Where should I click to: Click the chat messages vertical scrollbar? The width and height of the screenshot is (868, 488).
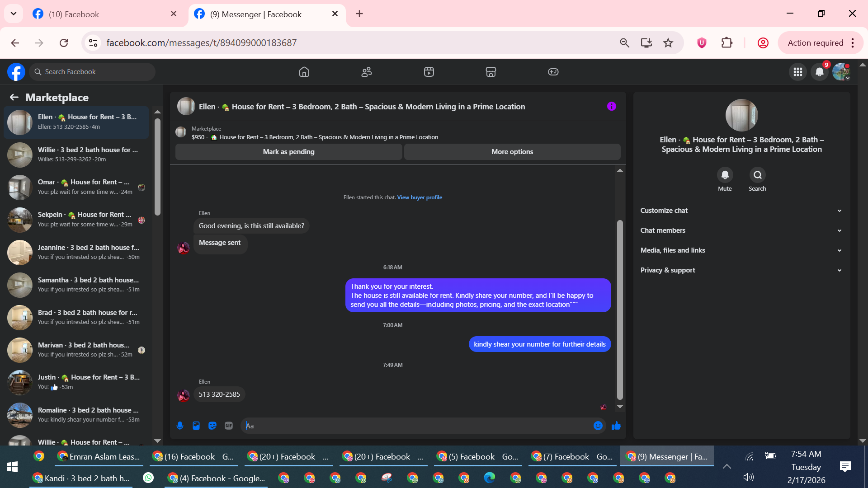620,310
